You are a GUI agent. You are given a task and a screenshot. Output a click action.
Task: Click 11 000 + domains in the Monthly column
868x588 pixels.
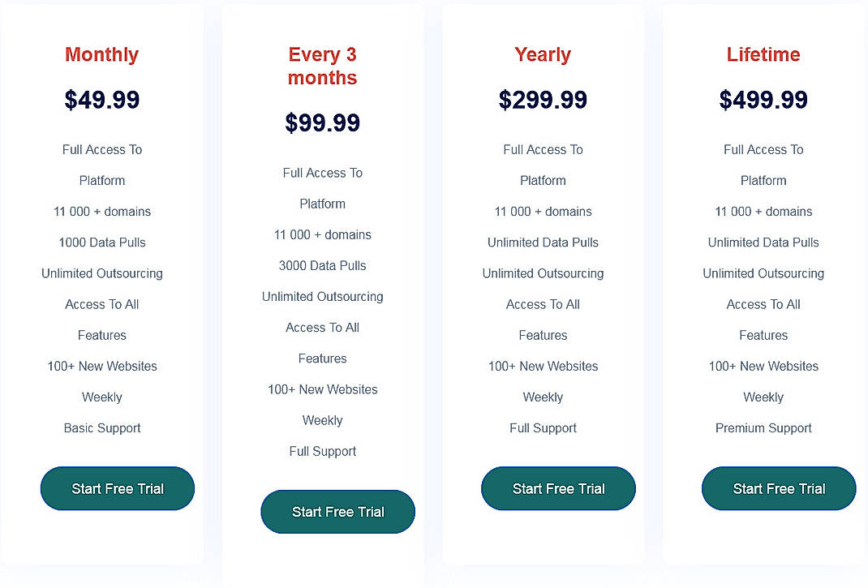tap(101, 211)
